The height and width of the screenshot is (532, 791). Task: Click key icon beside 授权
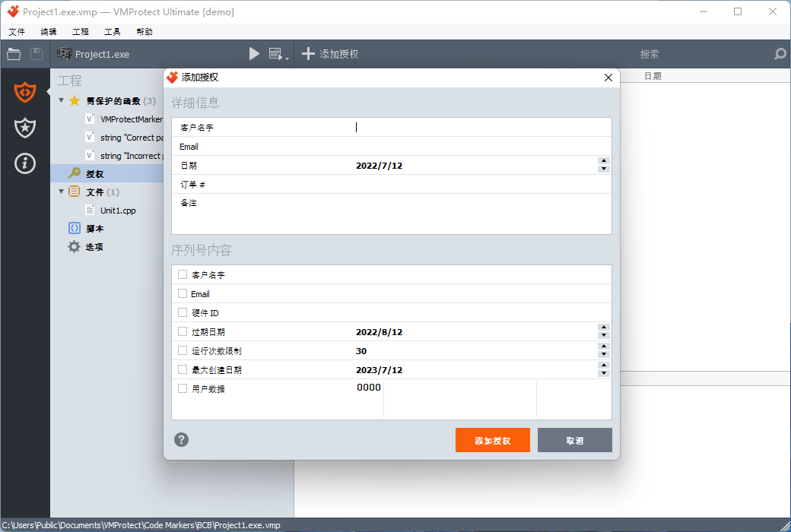75,173
